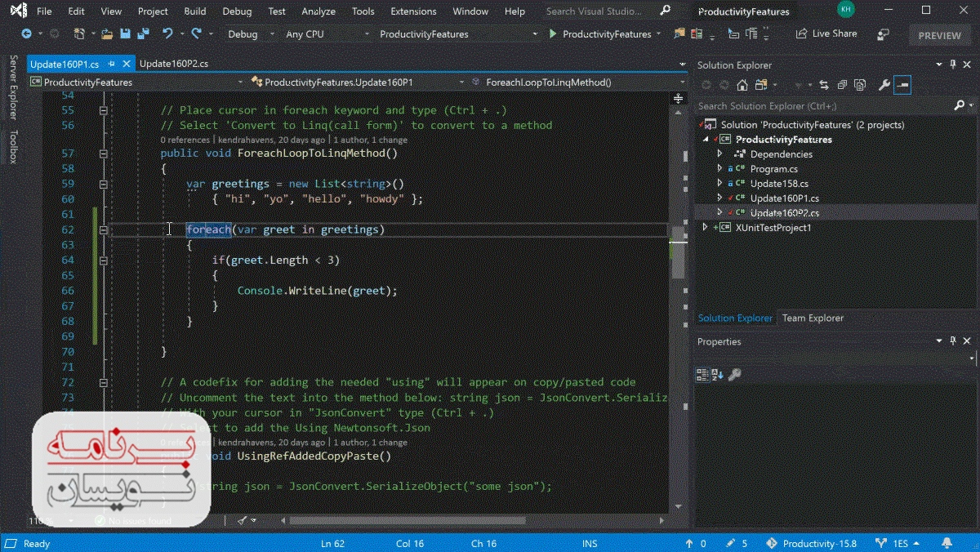Click the Categorized icon in Properties panel
The width and height of the screenshot is (980, 552).
coord(702,375)
